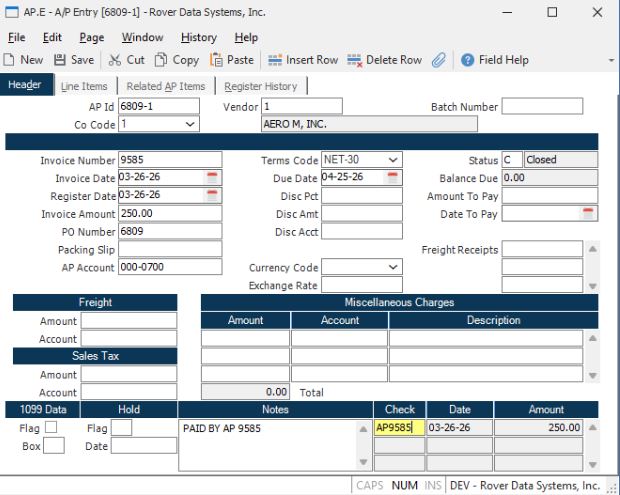
Task: Expand the Co Code dropdown
Action: [191, 124]
